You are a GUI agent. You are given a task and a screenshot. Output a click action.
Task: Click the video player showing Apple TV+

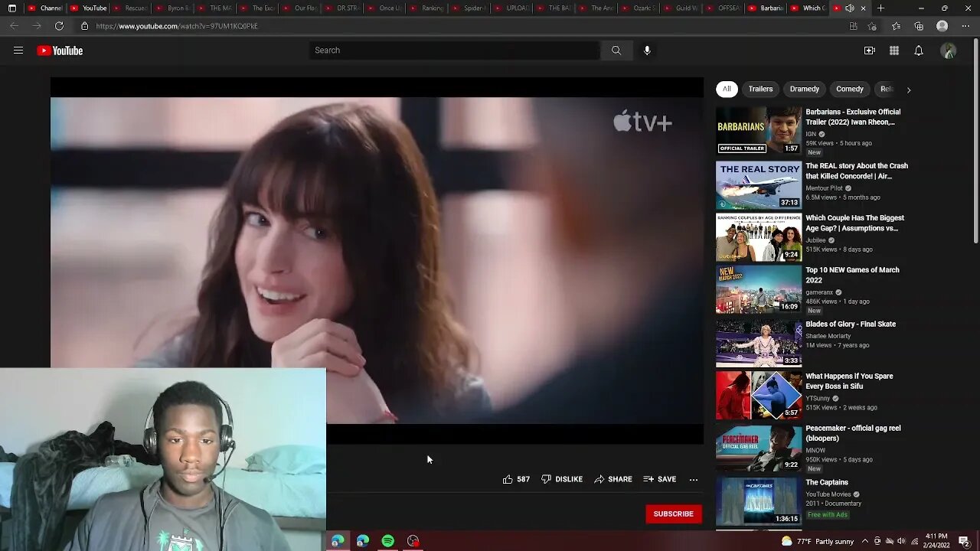coord(377,260)
